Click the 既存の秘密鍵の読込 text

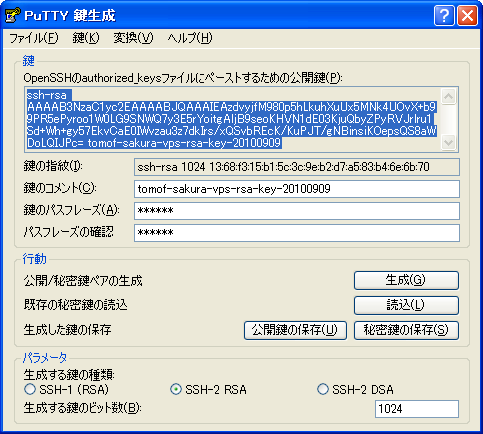[x=75, y=305]
